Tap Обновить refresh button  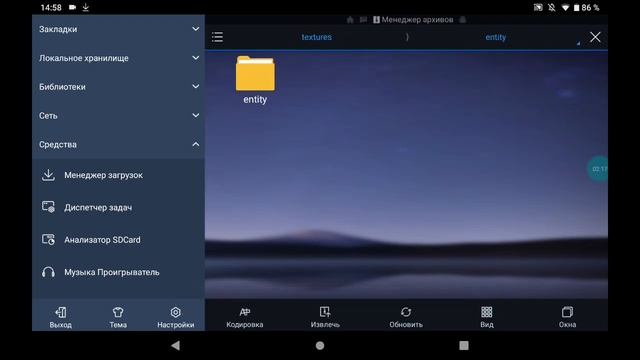pyautogui.click(x=406, y=318)
